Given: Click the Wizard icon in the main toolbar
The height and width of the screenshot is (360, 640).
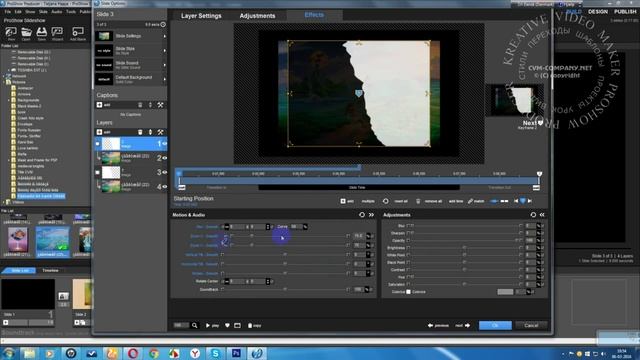Looking at the screenshot, I should click(57, 32).
